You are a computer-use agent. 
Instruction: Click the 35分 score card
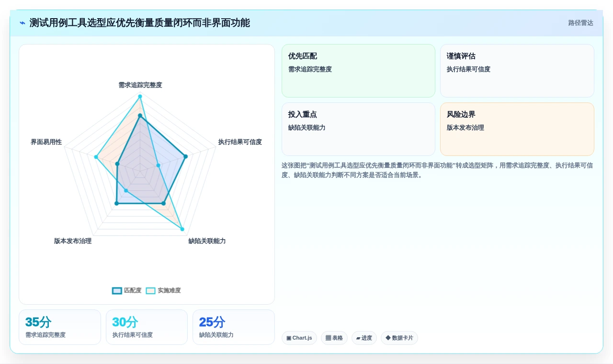point(60,327)
